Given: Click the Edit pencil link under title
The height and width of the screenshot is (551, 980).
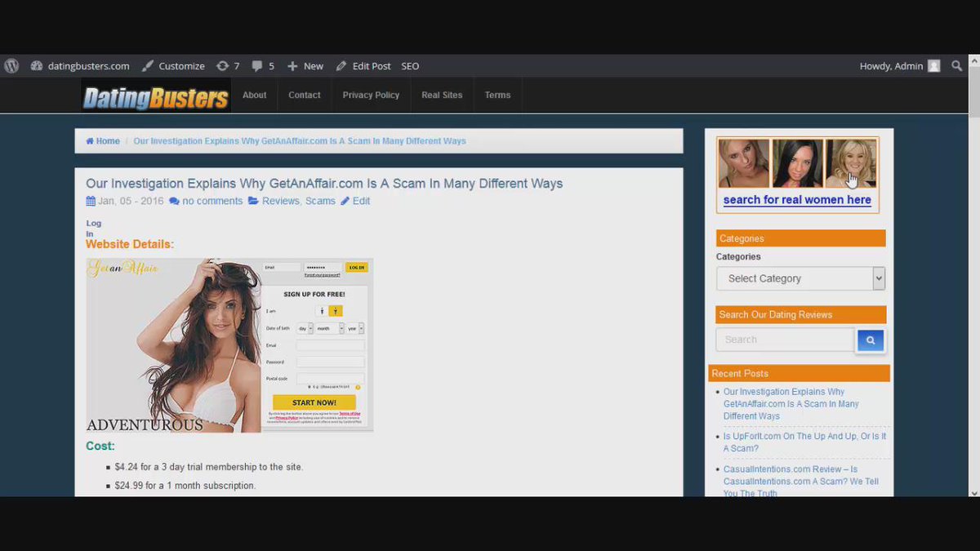Looking at the screenshot, I should 355,201.
